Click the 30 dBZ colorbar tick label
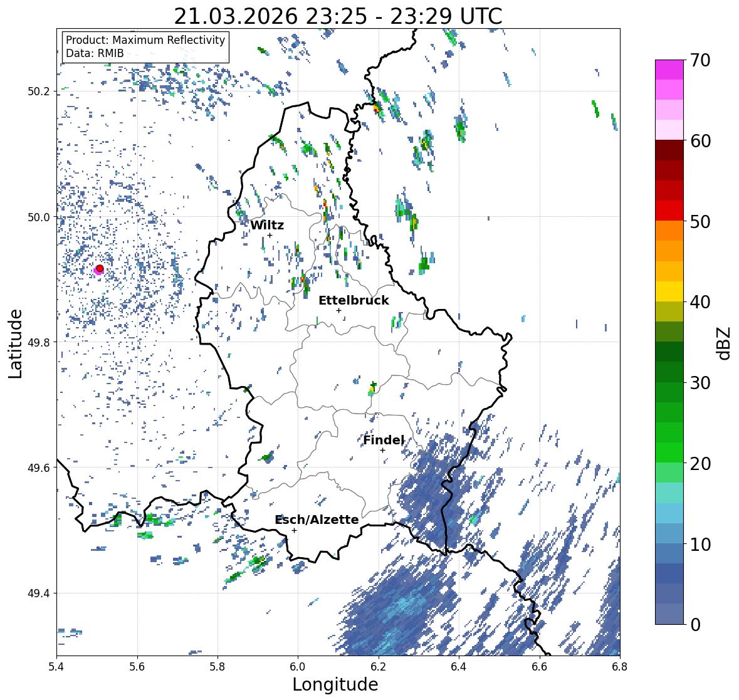This screenshot has height=700, width=739. point(700,383)
